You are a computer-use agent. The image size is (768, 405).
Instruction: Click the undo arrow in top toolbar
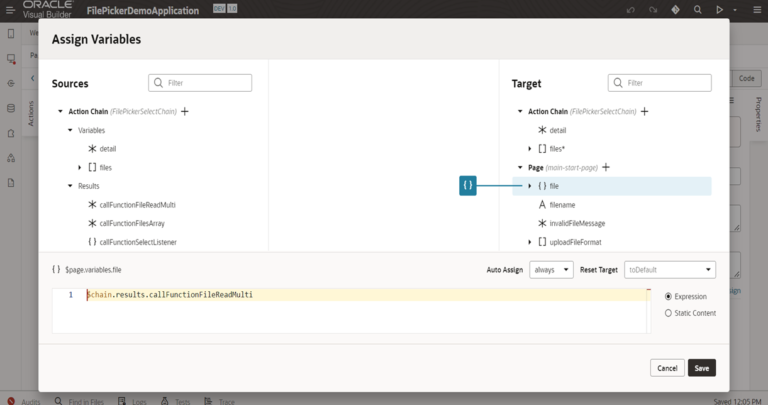[631, 10]
